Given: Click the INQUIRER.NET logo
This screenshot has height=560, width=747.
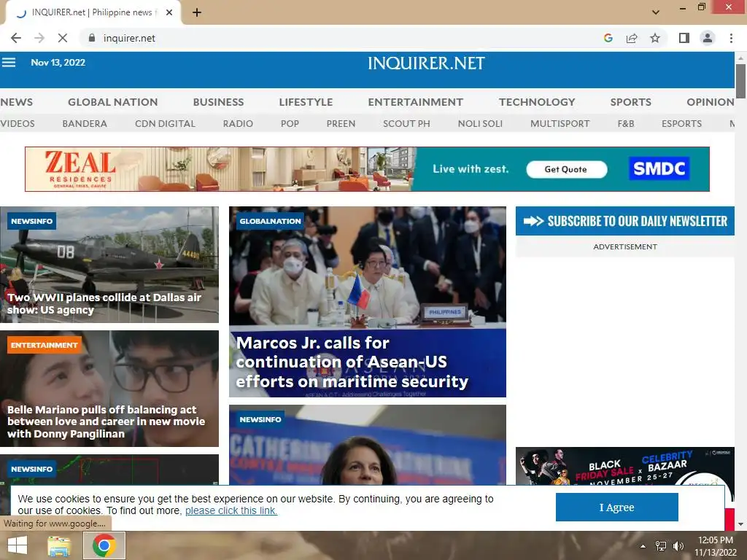Looking at the screenshot, I should pos(426,63).
